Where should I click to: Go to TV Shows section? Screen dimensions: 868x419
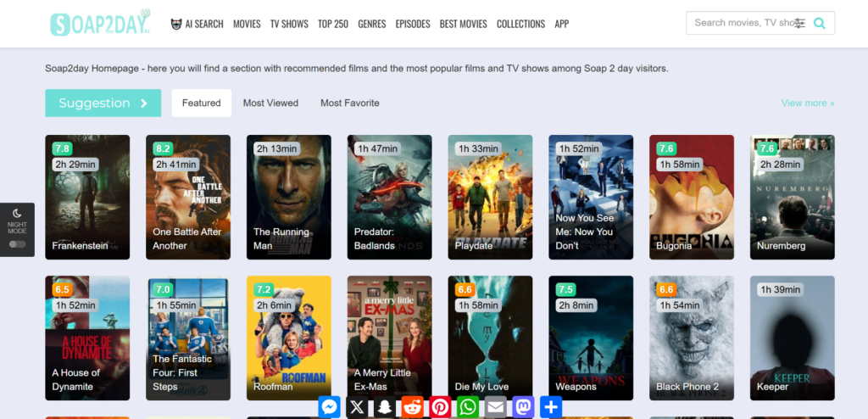289,24
